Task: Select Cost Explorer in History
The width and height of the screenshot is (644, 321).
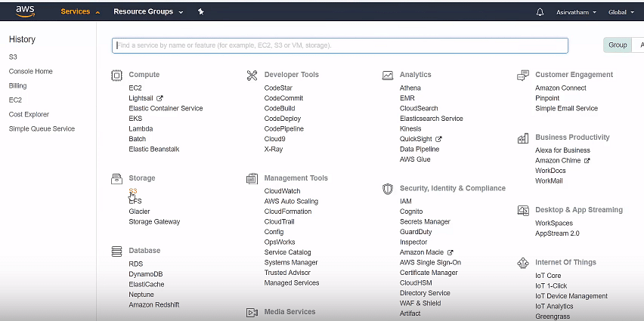Action: [29, 114]
